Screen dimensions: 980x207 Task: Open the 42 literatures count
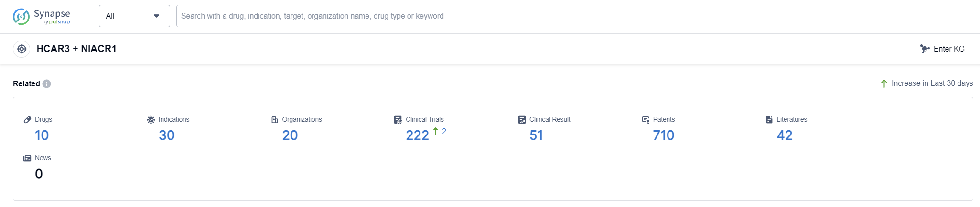click(x=784, y=135)
